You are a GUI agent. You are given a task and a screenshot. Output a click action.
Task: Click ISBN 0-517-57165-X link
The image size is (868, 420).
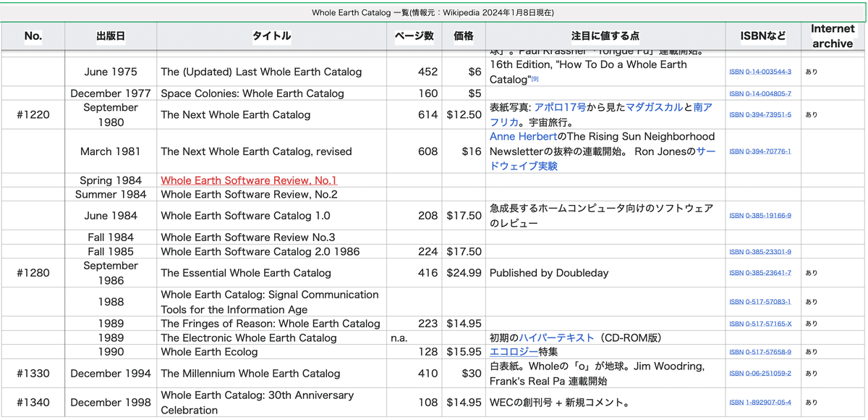(x=760, y=324)
